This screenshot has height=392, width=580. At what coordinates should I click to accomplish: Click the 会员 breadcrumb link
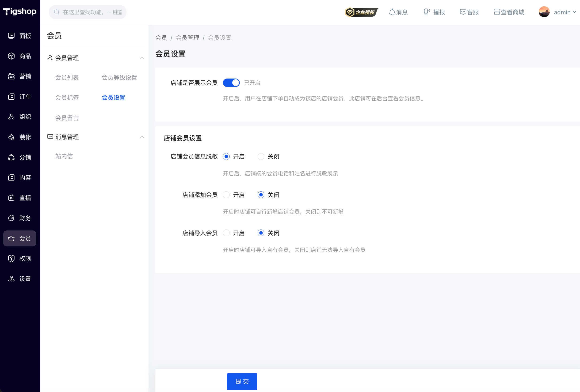161,38
